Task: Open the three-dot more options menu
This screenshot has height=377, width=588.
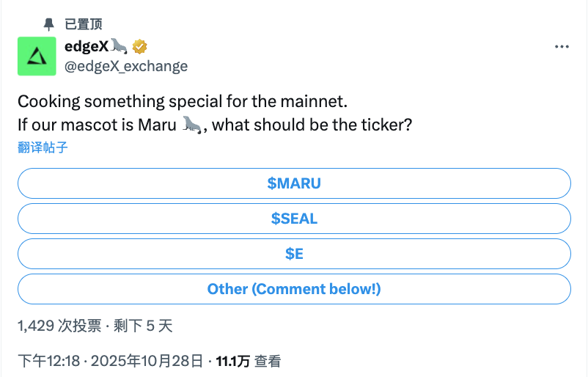Action: [562, 46]
